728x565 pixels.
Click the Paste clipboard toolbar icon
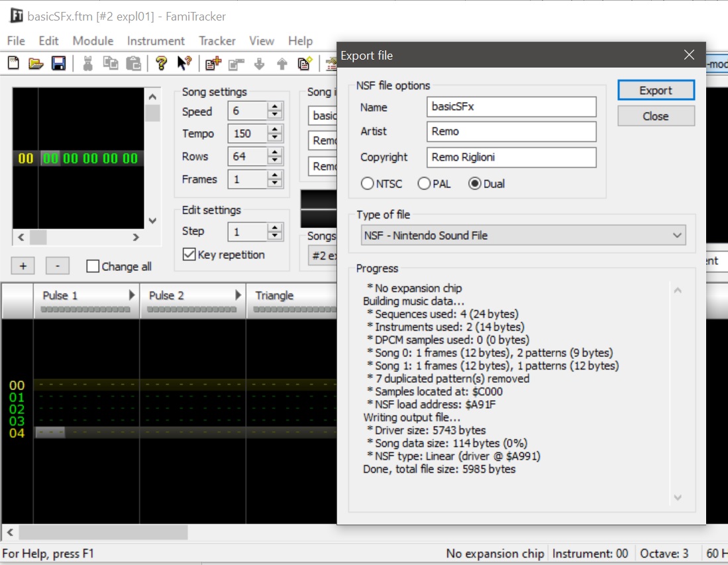[133, 63]
